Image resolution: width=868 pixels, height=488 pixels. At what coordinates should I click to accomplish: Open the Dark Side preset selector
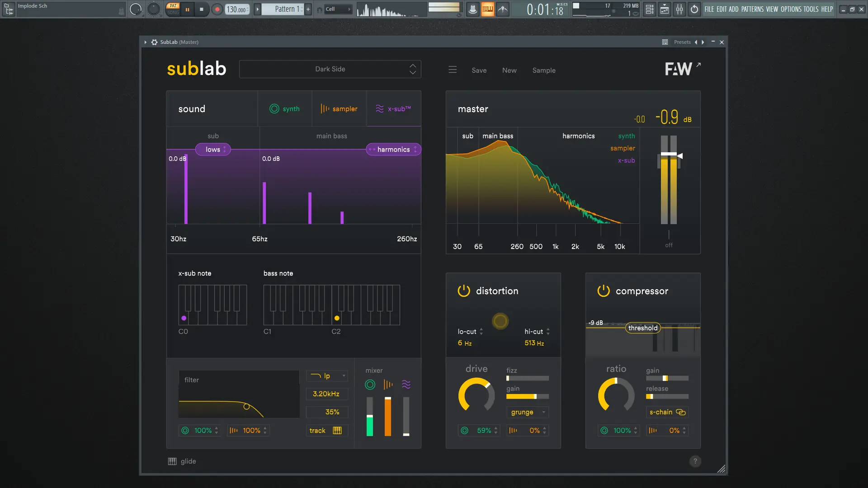330,69
